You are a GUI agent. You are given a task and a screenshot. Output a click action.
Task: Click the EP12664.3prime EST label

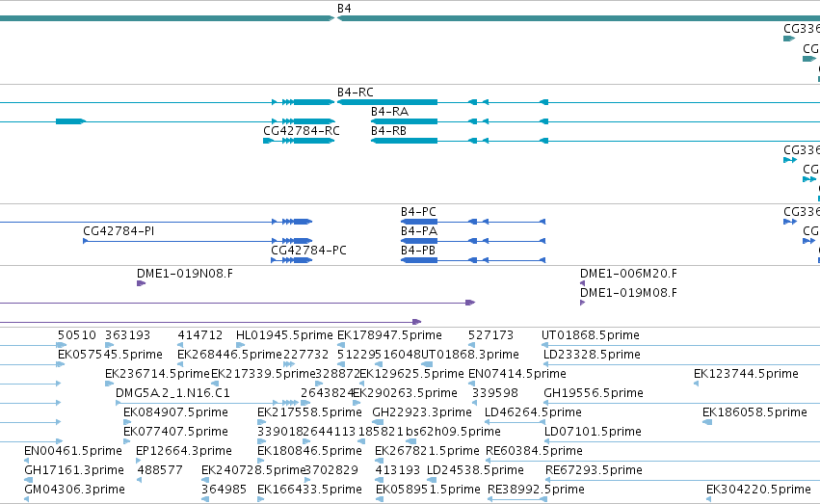[184, 451]
